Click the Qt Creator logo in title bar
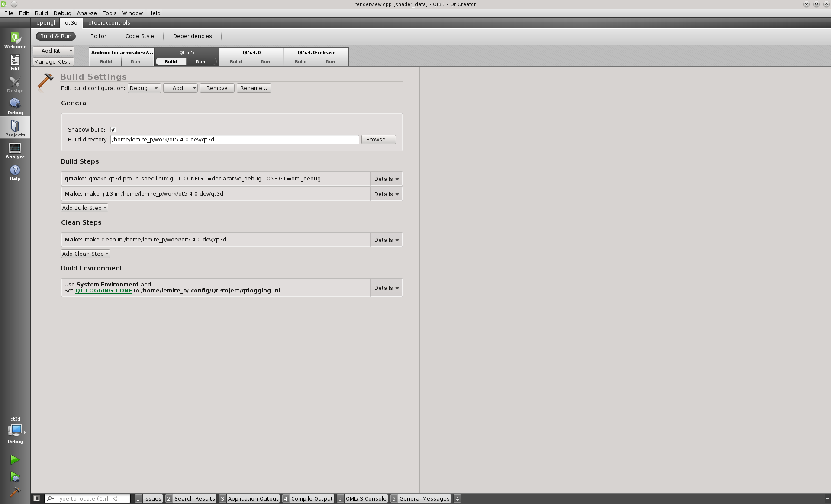The height and width of the screenshot is (504, 831). click(4, 4)
